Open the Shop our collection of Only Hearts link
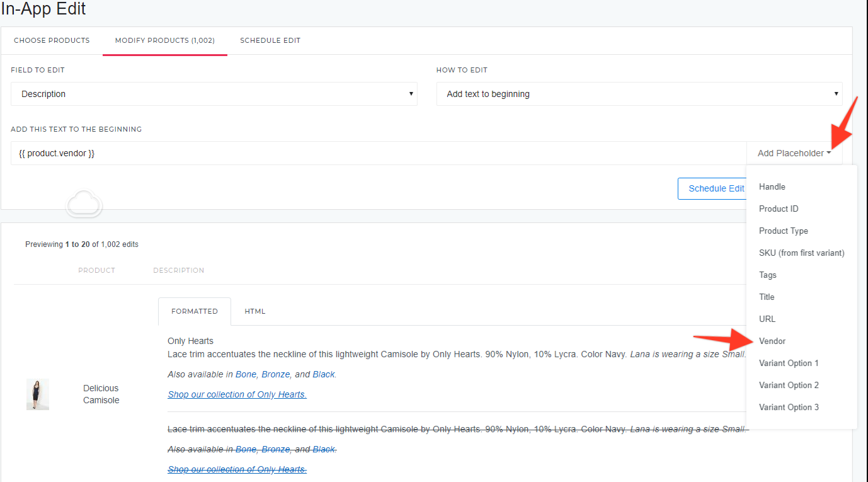Image resolution: width=868 pixels, height=482 pixels. point(237,394)
